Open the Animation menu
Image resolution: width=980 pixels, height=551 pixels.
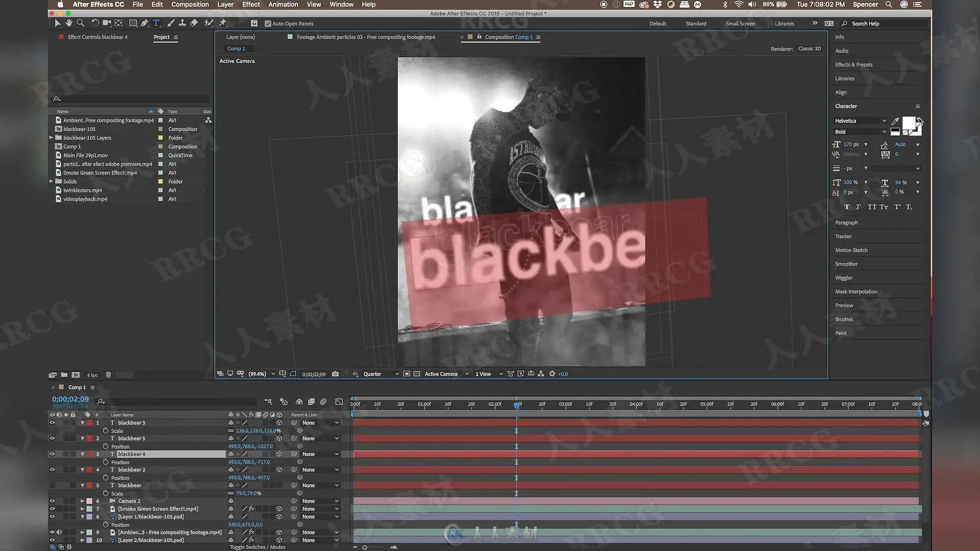tap(283, 5)
